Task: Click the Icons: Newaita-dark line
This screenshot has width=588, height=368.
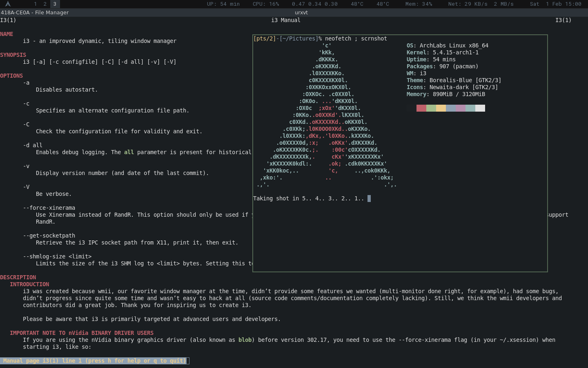Action: pyautogui.click(x=452, y=87)
